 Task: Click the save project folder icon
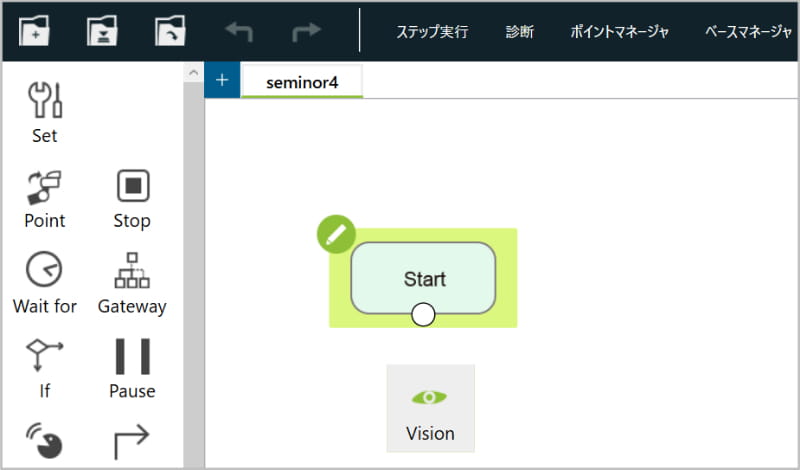pos(102,31)
